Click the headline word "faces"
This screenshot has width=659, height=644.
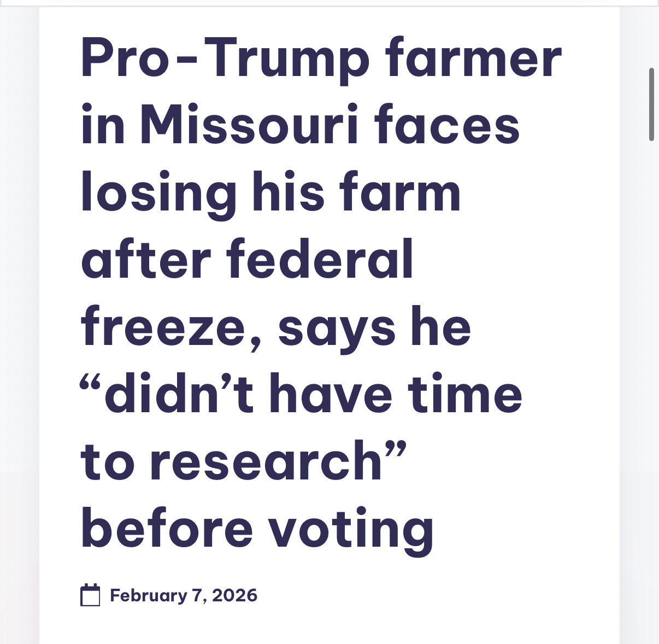coord(447,126)
